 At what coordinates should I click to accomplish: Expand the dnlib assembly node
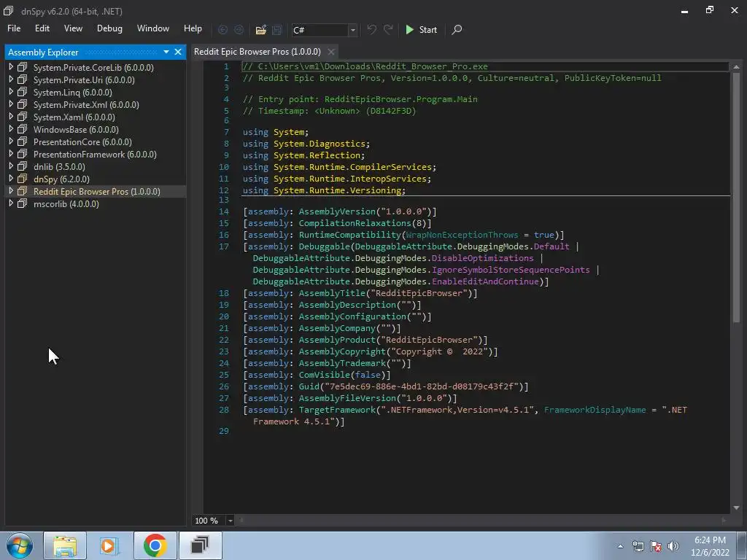(x=11, y=166)
